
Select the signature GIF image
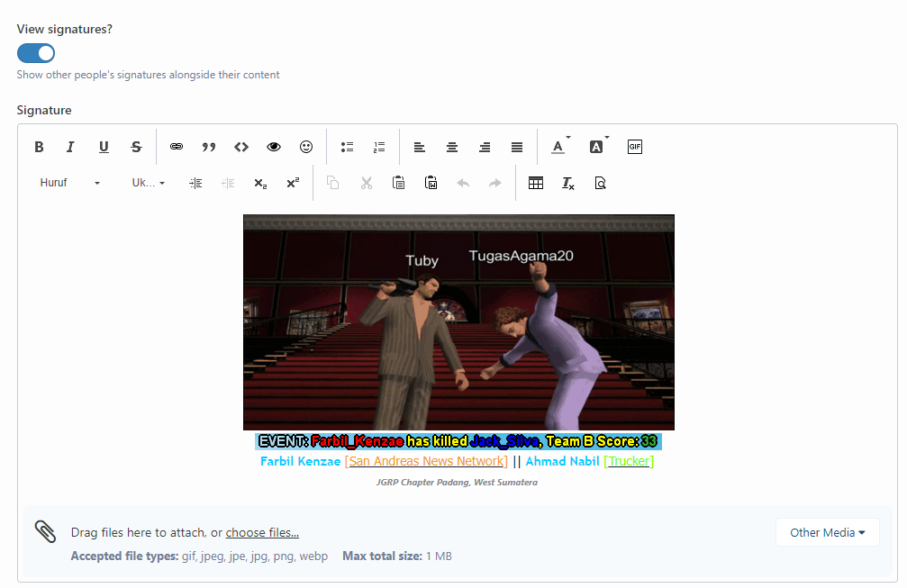458,322
